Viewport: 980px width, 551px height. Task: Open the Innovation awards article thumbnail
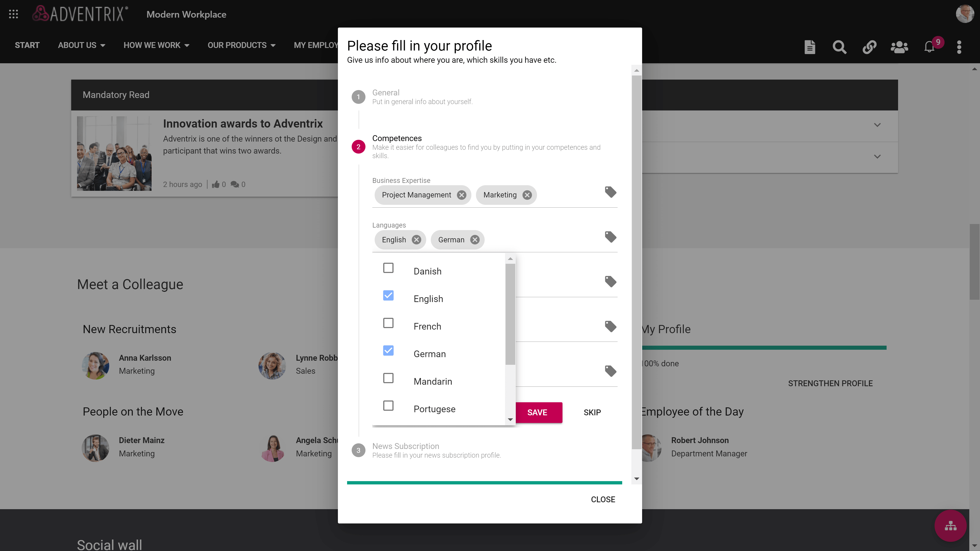tap(114, 153)
